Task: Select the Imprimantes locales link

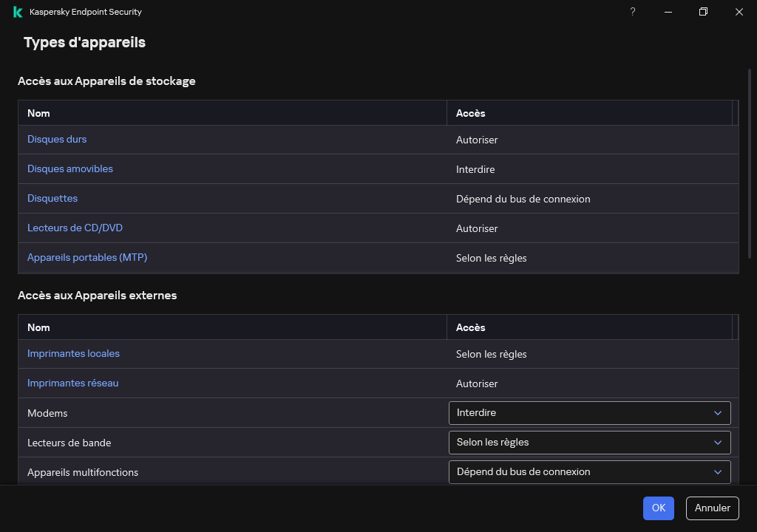Action: click(73, 353)
